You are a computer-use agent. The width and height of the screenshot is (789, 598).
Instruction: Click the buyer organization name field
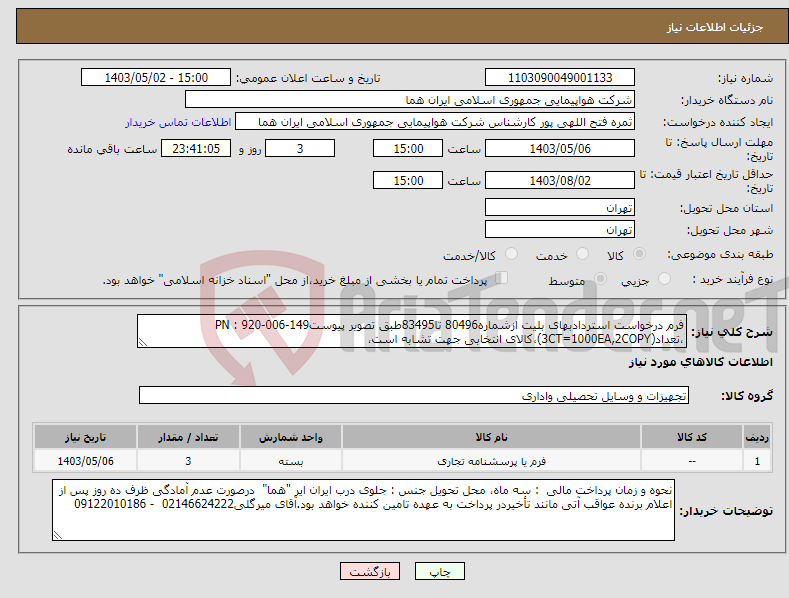click(410, 100)
